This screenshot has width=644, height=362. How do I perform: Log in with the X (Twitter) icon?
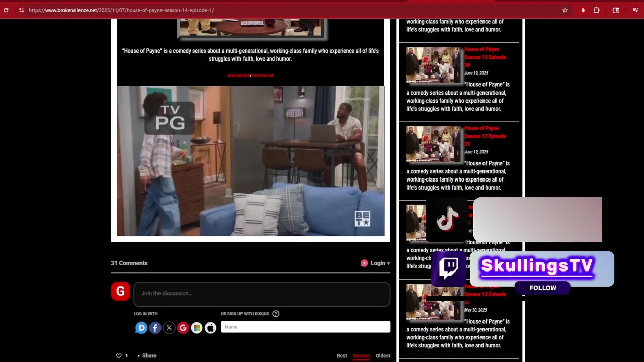click(169, 328)
